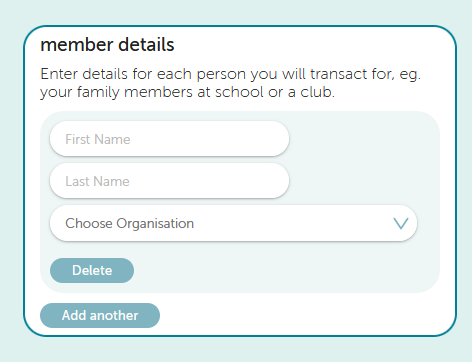
Task: Click the Add another button
Action: click(100, 315)
